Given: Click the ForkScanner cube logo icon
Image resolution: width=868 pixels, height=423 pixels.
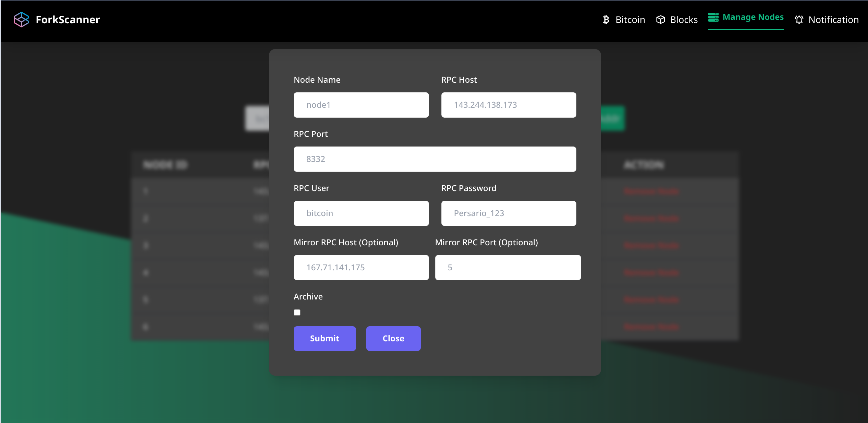Looking at the screenshot, I should tap(21, 20).
